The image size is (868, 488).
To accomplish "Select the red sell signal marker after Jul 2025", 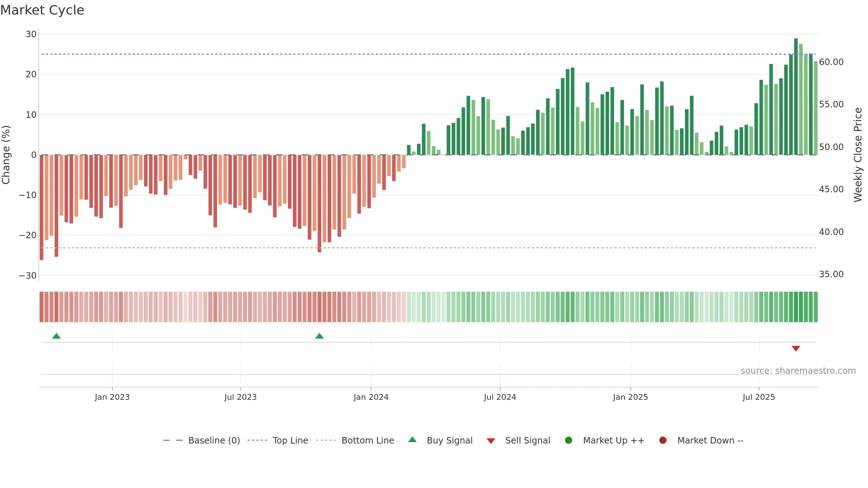I will coord(796,348).
